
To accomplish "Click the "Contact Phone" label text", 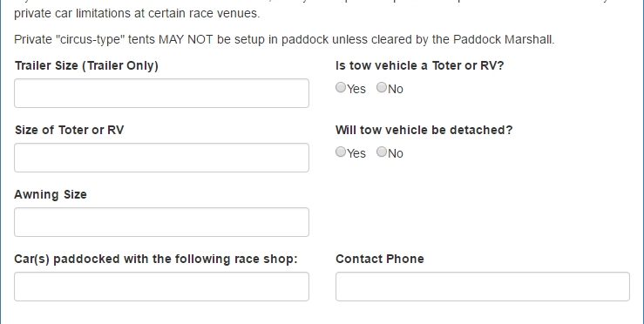I will pyautogui.click(x=379, y=259).
